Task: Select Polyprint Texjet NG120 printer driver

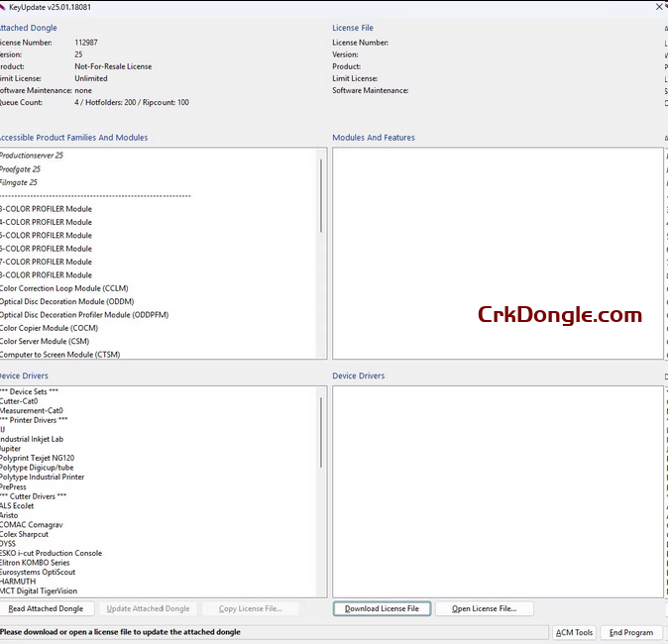Action: 38,458
